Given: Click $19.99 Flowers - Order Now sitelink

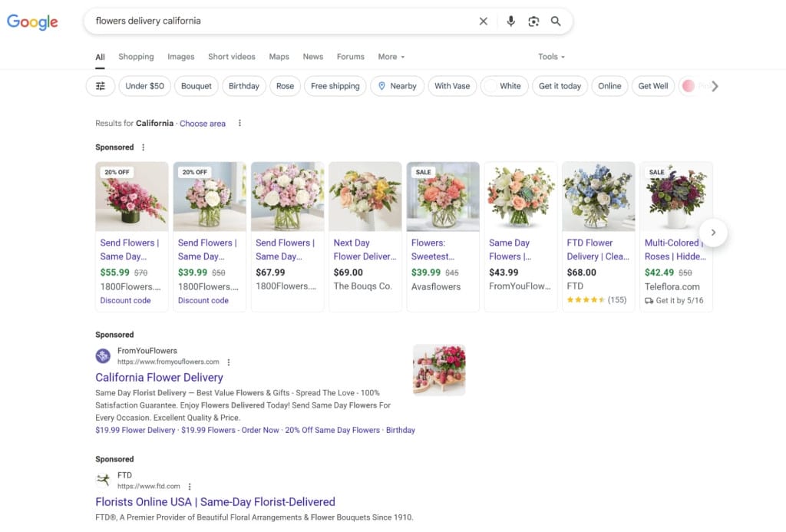Looking at the screenshot, I should point(230,430).
